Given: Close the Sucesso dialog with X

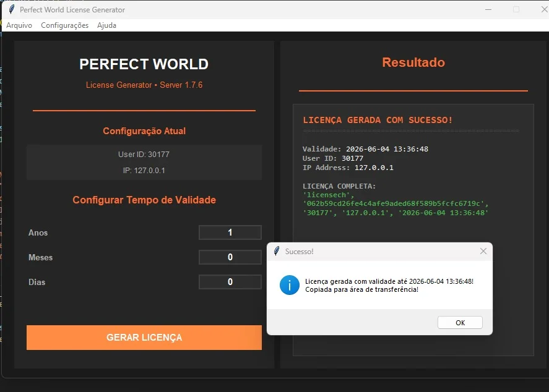Looking at the screenshot, I should tap(483, 251).
